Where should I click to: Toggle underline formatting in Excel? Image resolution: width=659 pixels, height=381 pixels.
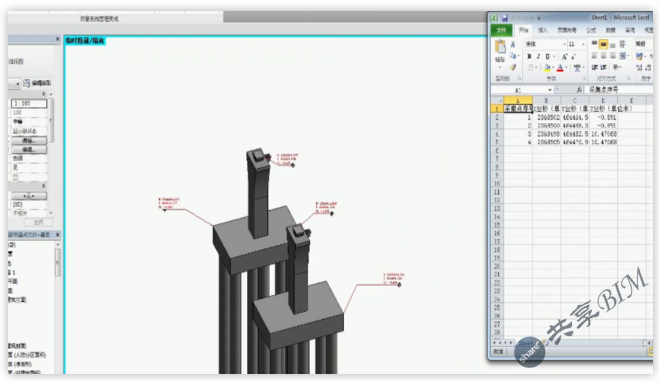[x=547, y=56]
